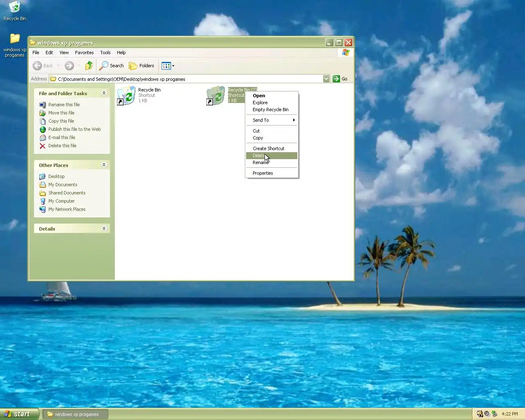Click the Forward arrow toolbar icon

69,66
